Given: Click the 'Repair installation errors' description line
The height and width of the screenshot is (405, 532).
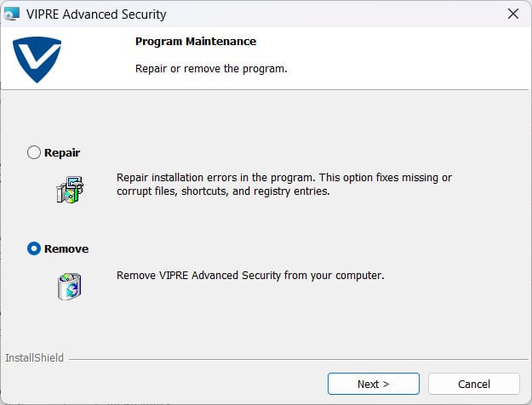Looking at the screenshot, I should 284,177.
